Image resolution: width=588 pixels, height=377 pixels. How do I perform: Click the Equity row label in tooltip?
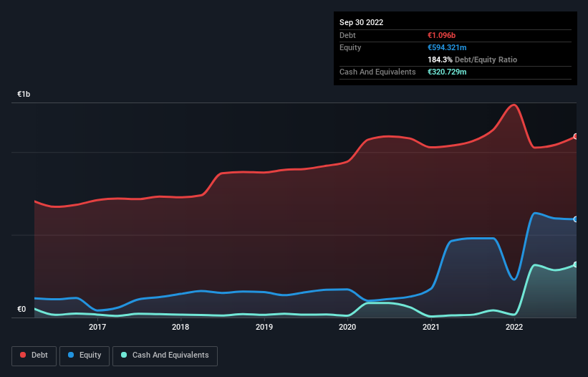point(350,47)
